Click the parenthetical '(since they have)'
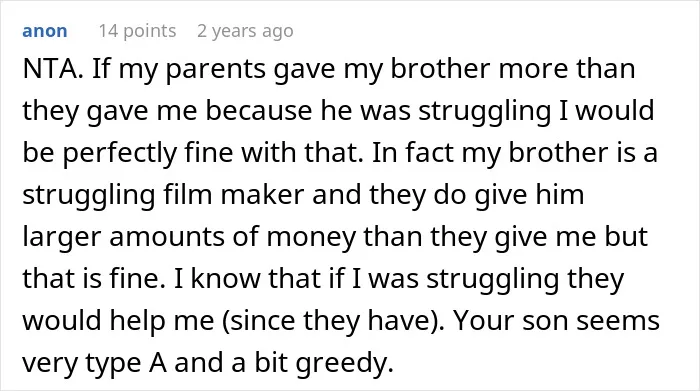The width and height of the screenshot is (700, 391). pos(333,320)
